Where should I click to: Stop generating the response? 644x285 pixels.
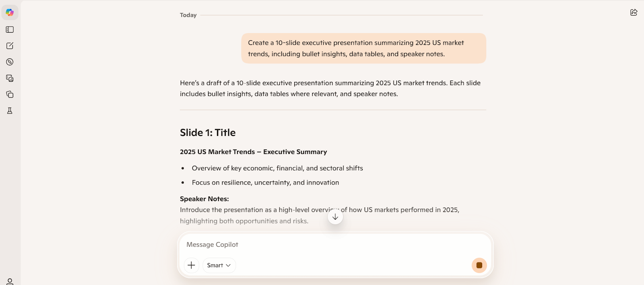coord(479,265)
